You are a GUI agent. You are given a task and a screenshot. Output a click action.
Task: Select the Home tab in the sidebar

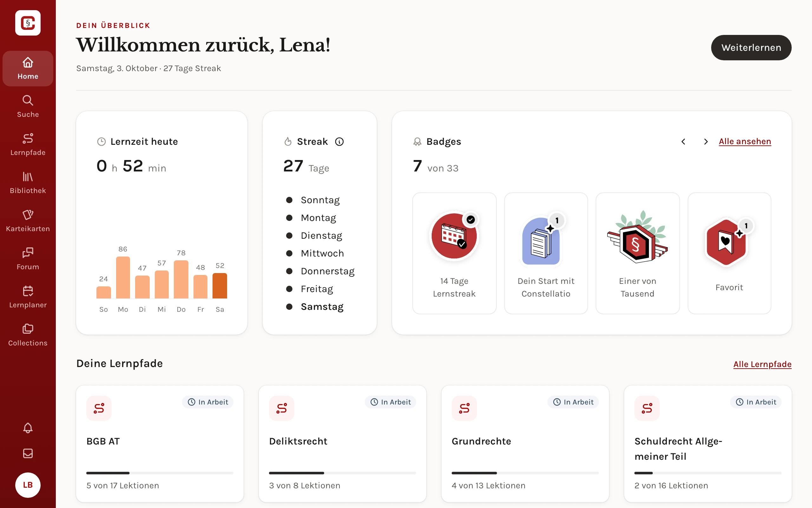(x=28, y=69)
